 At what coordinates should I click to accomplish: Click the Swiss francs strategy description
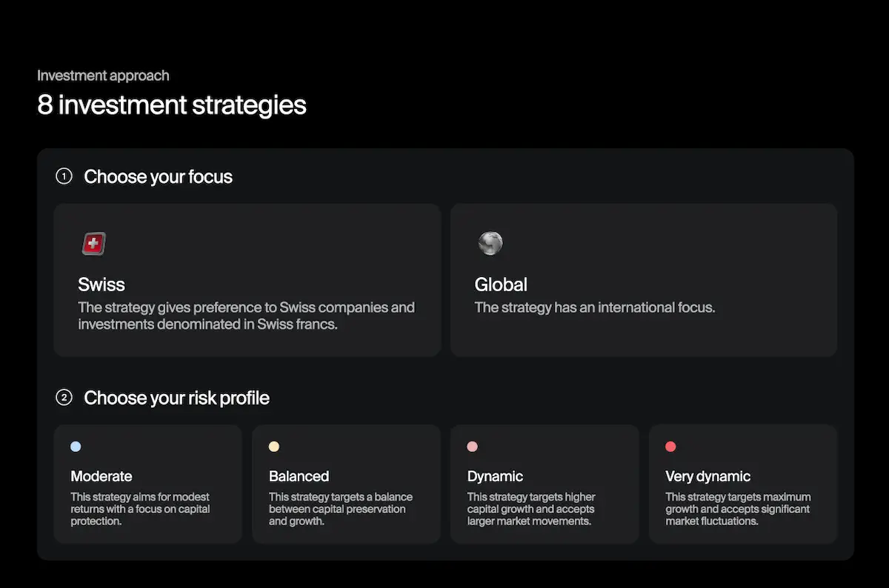point(246,315)
